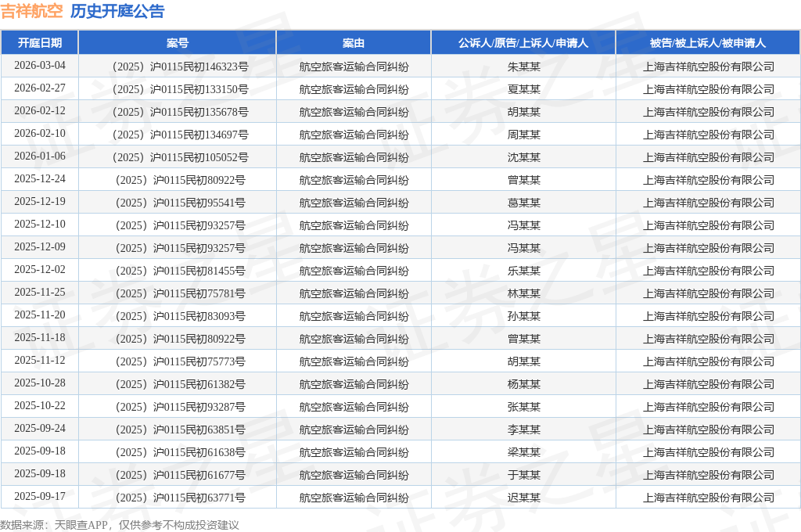This screenshot has height=532, width=801.
Task: Select the date cell 2026-03-04
Action: click(40, 66)
